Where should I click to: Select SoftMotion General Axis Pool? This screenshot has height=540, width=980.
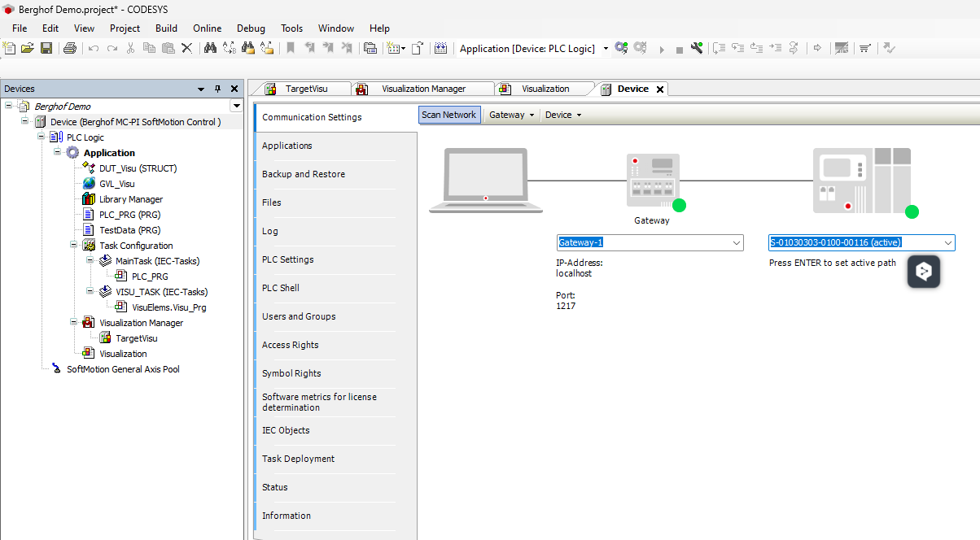point(123,369)
